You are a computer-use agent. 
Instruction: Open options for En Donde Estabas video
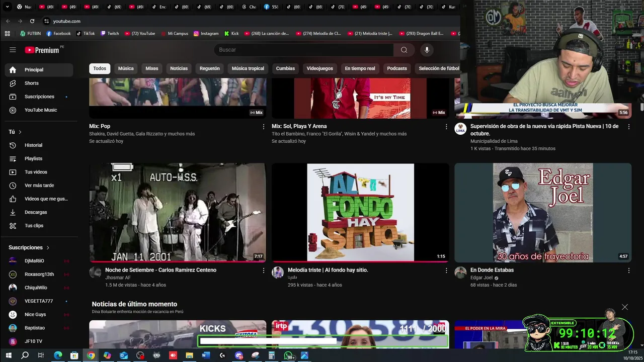tap(628, 270)
